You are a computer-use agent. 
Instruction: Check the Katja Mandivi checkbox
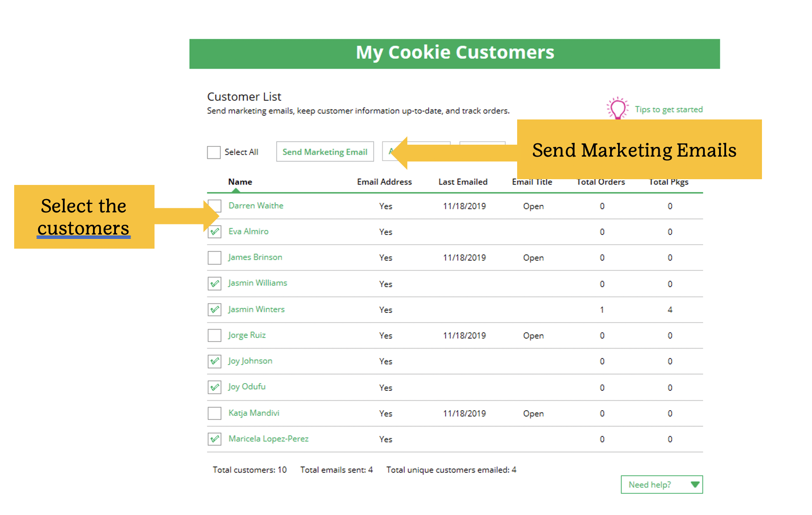(215, 413)
